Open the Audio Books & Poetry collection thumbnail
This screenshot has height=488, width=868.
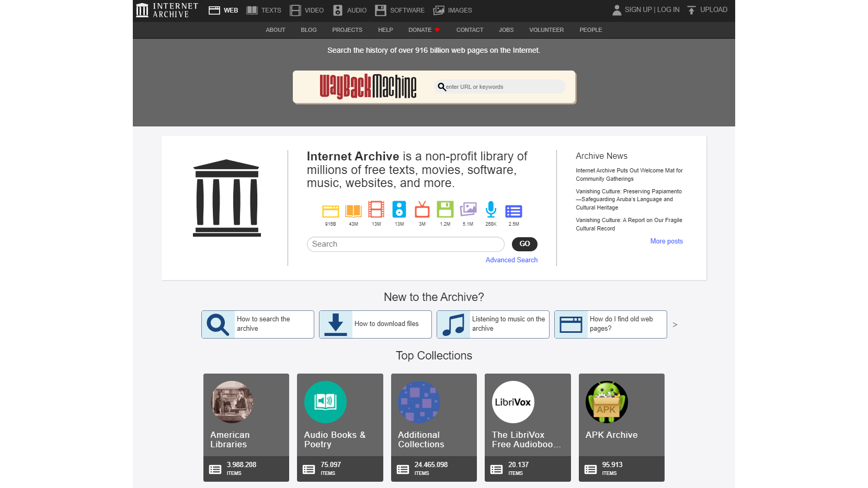(x=325, y=402)
